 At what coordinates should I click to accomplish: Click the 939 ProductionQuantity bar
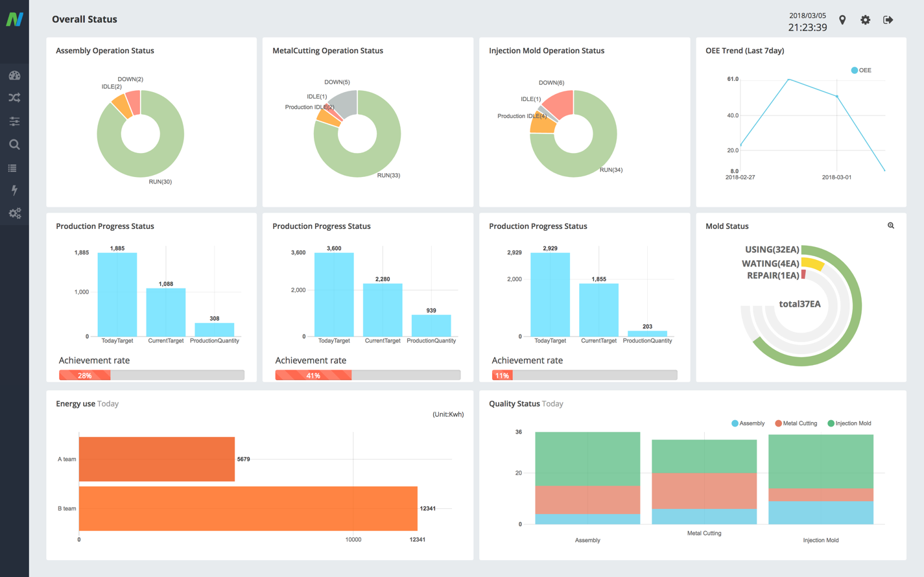(x=431, y=325)
